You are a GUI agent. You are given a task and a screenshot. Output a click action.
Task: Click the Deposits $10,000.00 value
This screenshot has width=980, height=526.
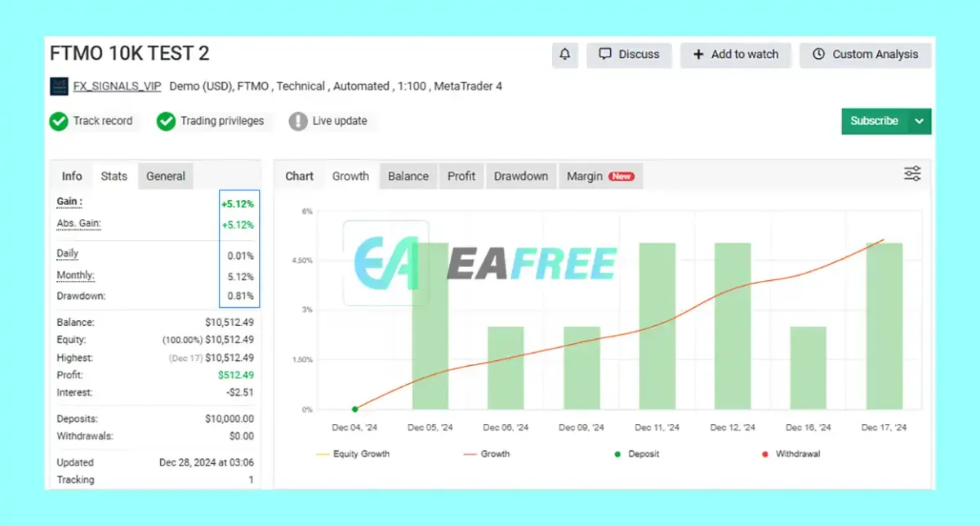tap(229, 419)
